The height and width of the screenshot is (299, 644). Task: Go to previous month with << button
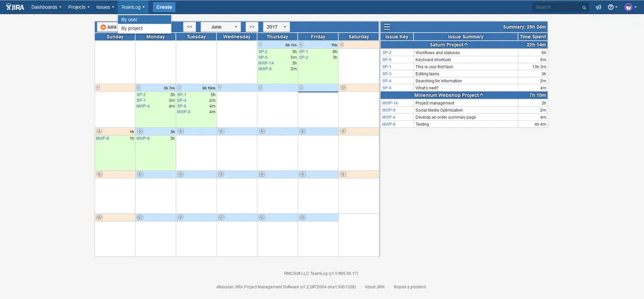pos(189,27)
